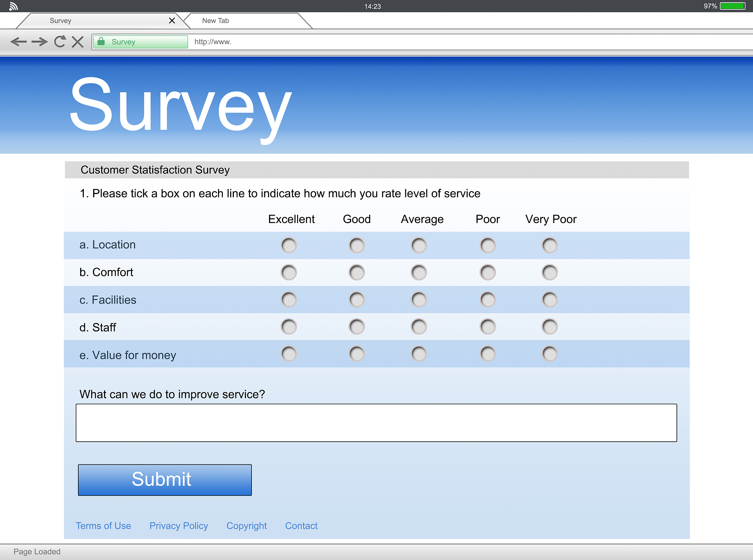The width and height of the screenshot is (753, 560).
Task: Rate Staff as Poor
Action: pos(488,326)
